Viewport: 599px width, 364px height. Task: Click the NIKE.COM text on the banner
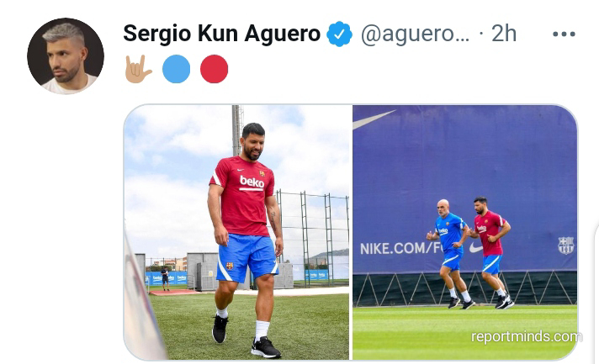[392, 249]
